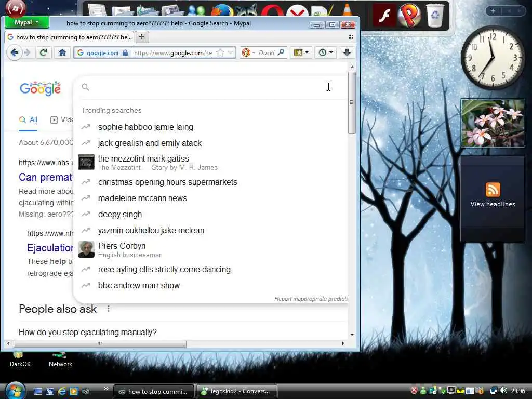Open the 'Ejaculation' result link
The height and width of the screenshot is (399, 532).
coord(50,248)
